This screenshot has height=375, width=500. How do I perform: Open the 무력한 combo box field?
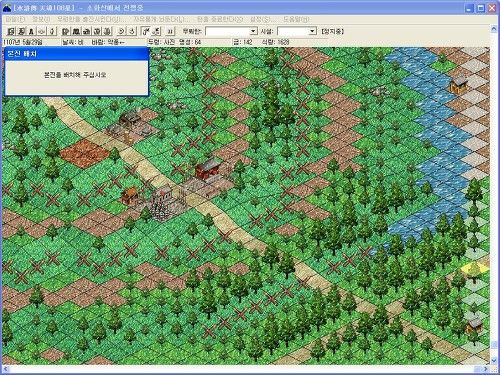click(x=231, y=31)
